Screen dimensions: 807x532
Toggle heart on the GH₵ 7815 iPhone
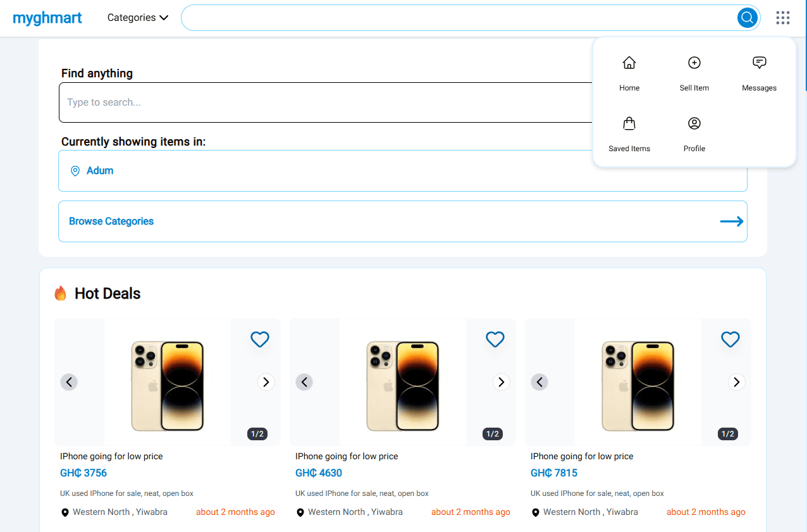pyautogui.click(x=730, y=340)
